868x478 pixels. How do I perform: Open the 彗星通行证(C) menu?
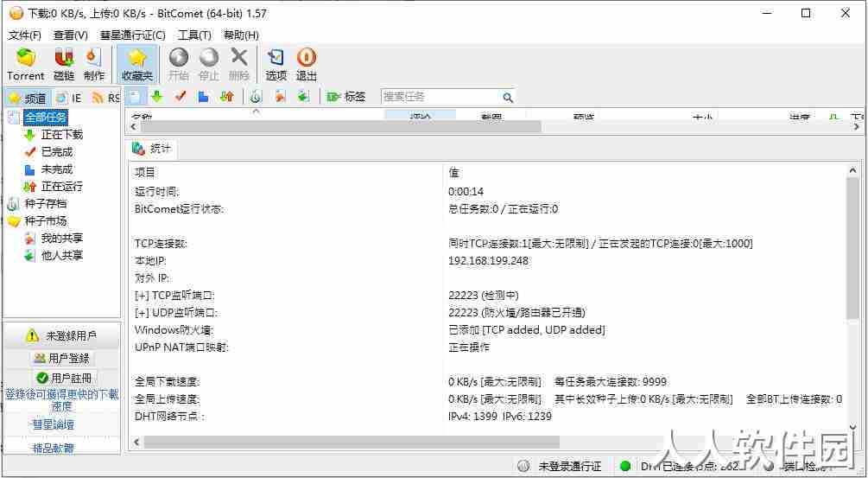pos(132,35)
